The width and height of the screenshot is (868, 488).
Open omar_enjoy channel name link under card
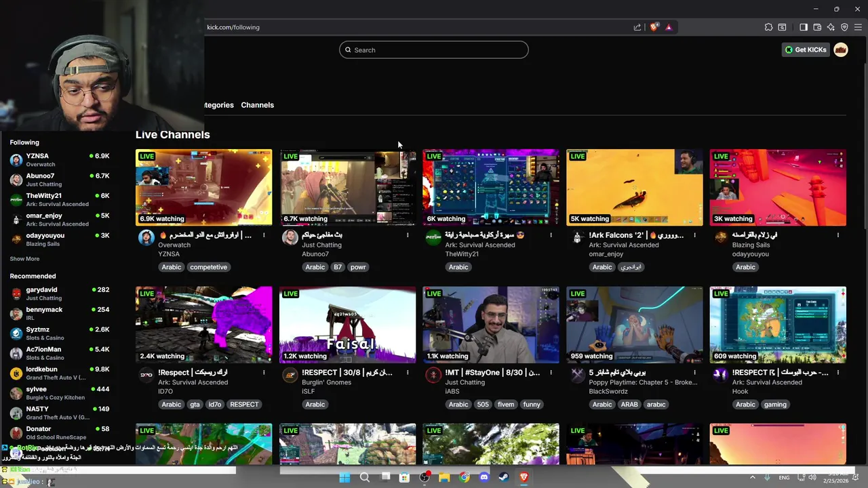coord(606,254)
